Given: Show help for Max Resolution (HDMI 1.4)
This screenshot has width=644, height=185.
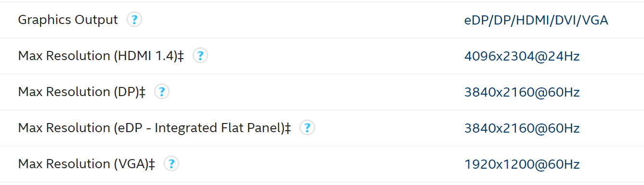Looking at the screenshot, I should click(200, 56).
